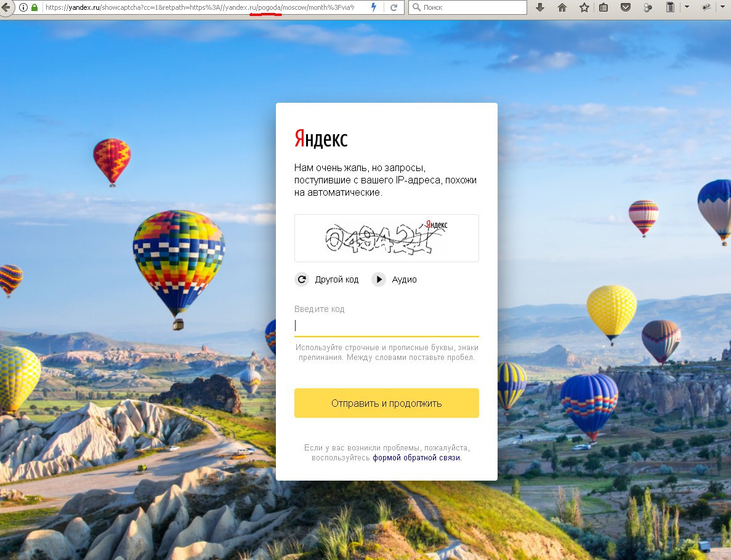Click the green padlock security icon
This screenshot has height=560, width=731.
pos(34,7)
